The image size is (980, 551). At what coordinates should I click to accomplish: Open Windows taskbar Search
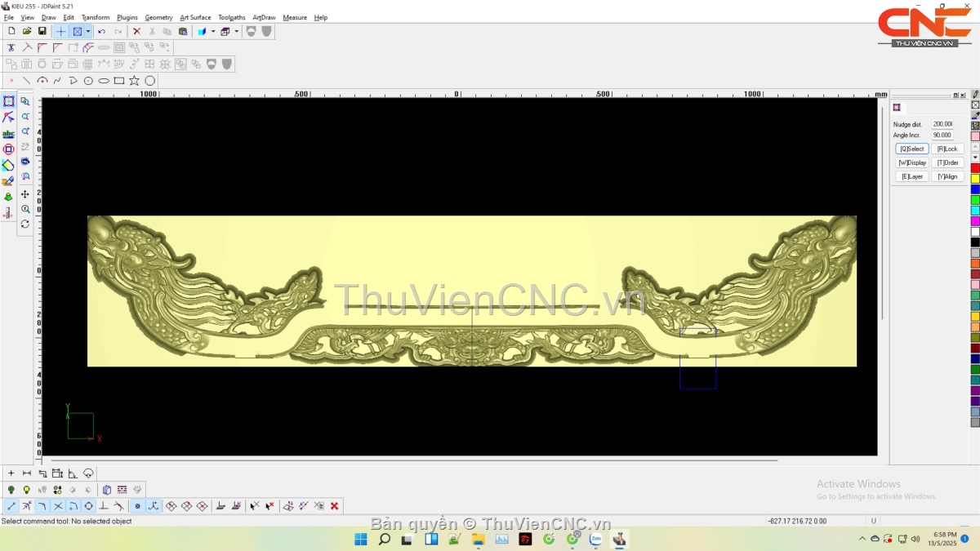coord(384,539)
